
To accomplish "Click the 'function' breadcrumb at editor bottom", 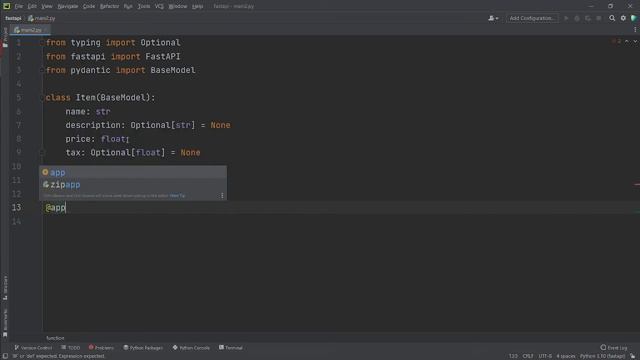I will pos(55,338).
